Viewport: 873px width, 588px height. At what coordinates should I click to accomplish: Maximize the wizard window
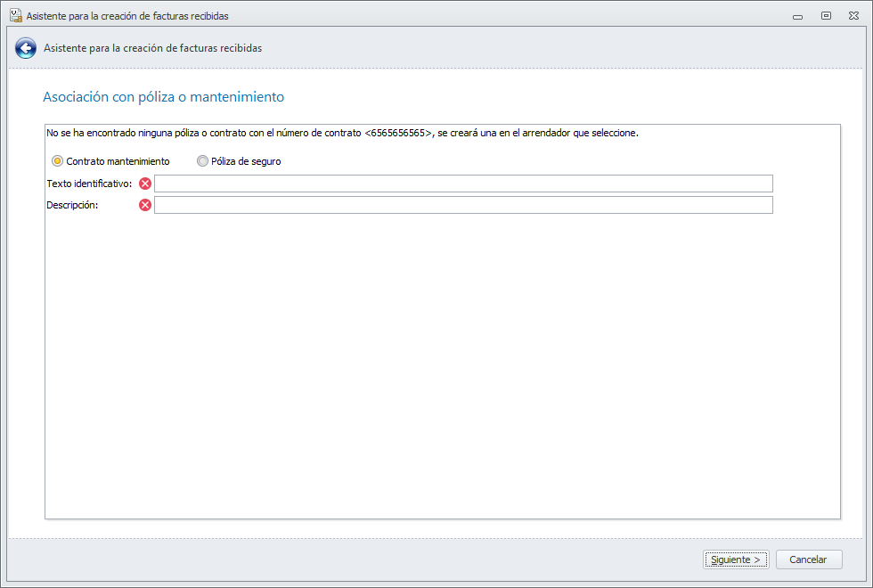tap(827, 16)
